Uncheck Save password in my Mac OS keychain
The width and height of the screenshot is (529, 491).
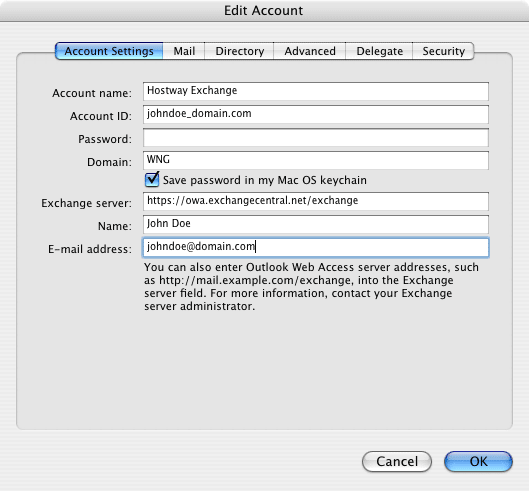coord(152,180)
